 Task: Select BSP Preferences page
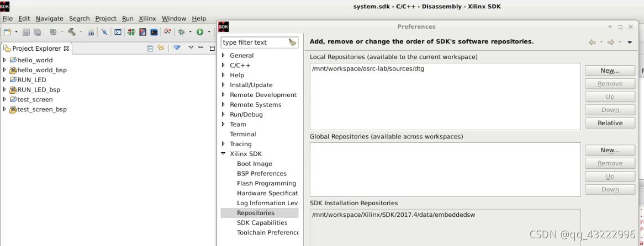262,173
